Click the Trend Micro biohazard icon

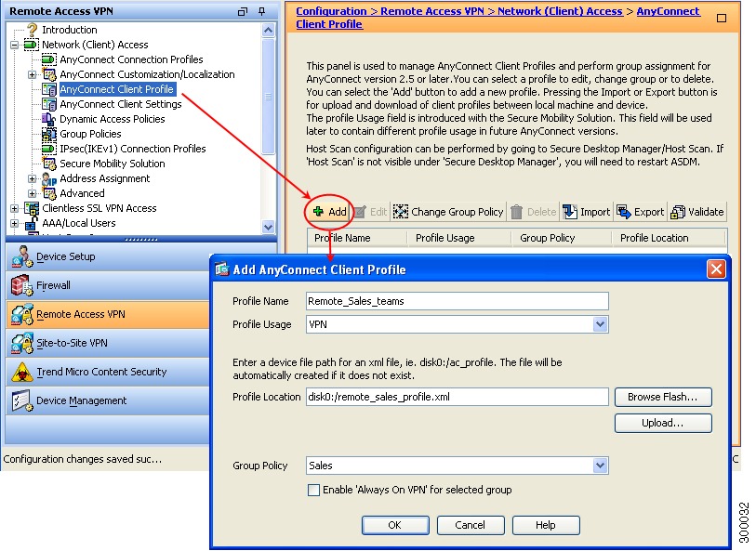coord(22,372)
